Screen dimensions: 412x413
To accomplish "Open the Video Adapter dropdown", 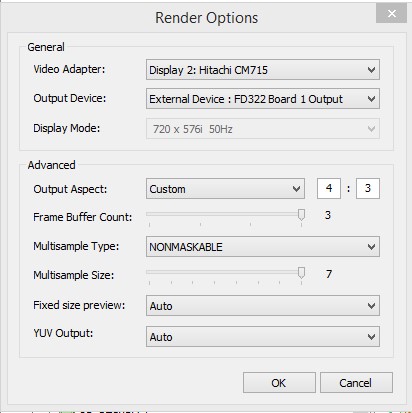I will point(263,70).
